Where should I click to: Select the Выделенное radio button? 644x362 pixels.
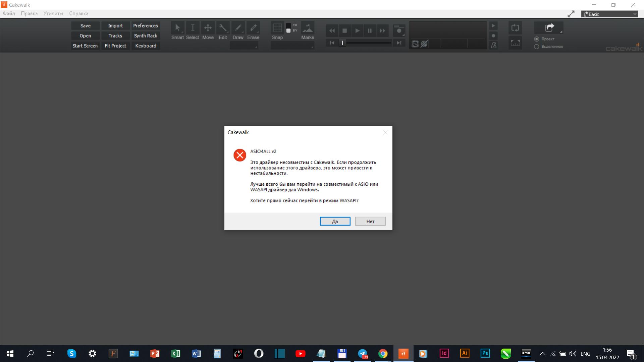[537, 47]
